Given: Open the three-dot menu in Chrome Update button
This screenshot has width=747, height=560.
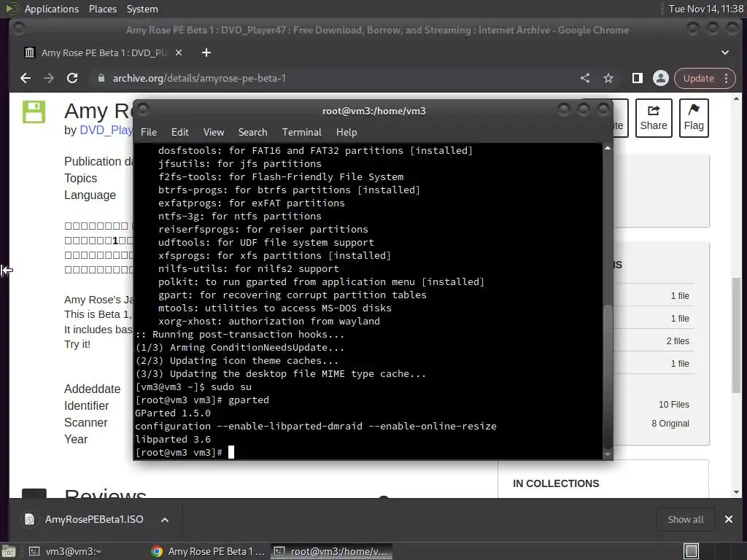Looking at the screenshot, I should (x=727, y=78).
